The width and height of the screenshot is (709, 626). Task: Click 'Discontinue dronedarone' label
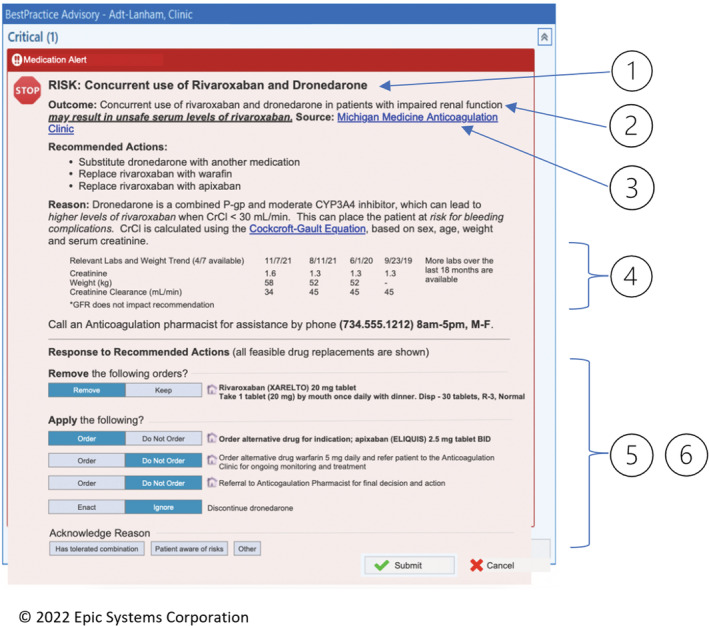(250, 508)
